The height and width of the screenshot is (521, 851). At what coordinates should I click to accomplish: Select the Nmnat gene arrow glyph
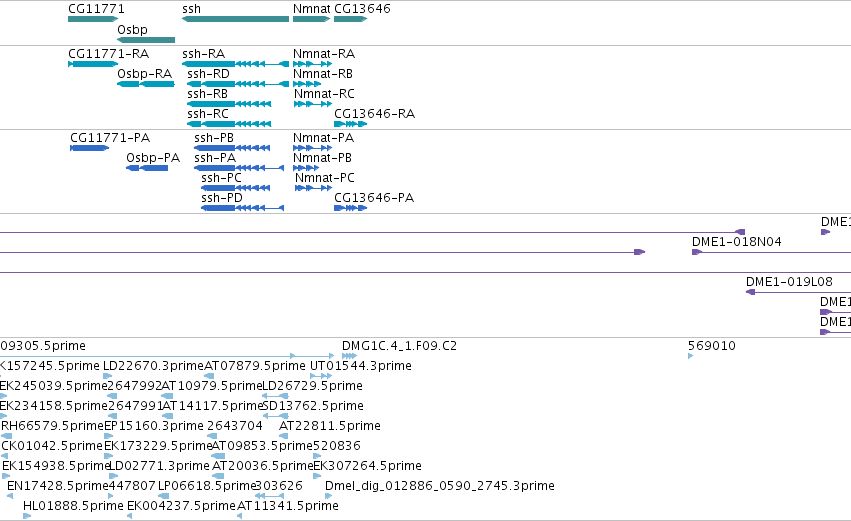click(311, 19)
